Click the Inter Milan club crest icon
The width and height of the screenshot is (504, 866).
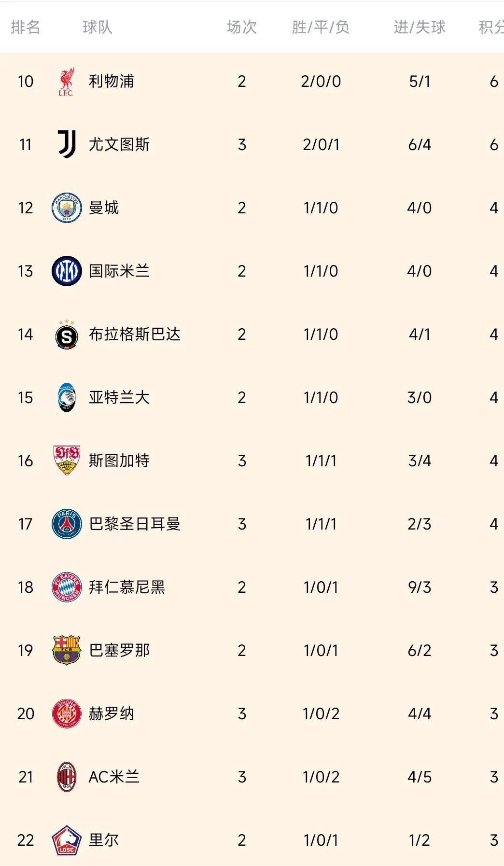tap(67, 271)
